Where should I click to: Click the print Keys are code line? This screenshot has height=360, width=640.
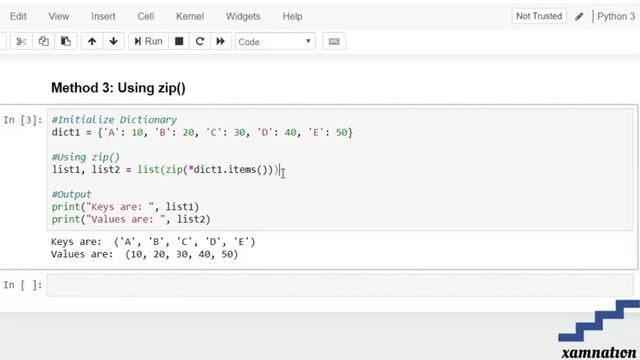(125, 207)
